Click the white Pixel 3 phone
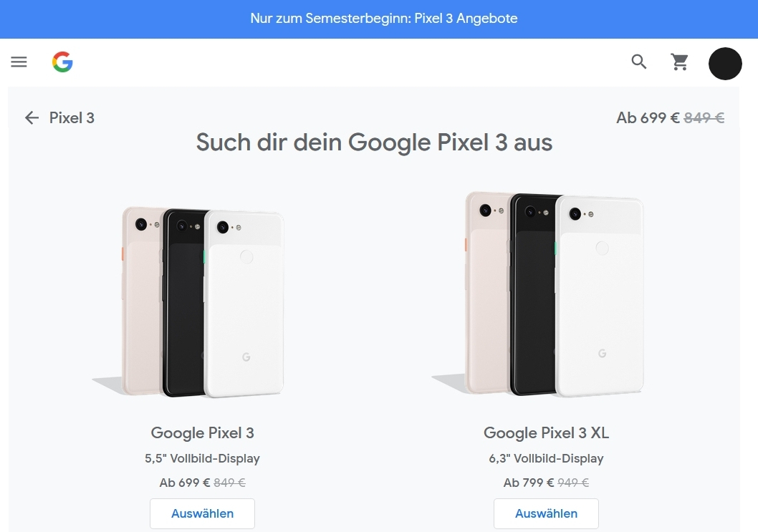The image size is (758, 532). click(244, 304)
